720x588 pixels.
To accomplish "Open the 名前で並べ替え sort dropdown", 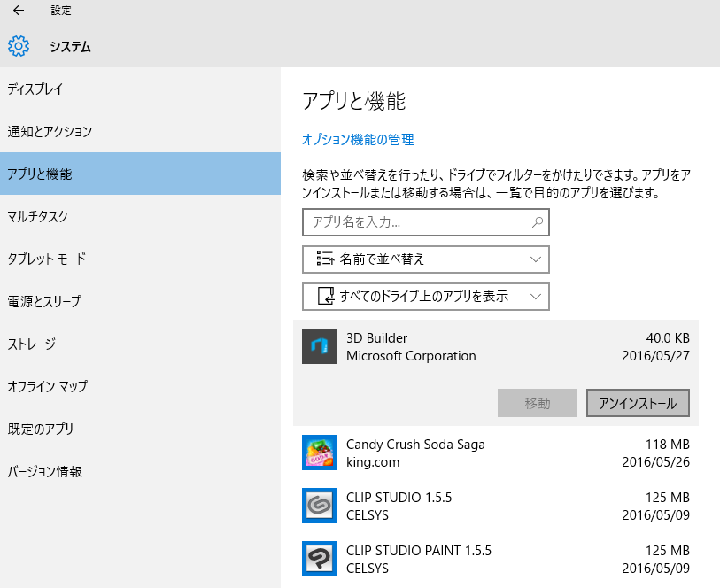I will [x=426, y=259].
